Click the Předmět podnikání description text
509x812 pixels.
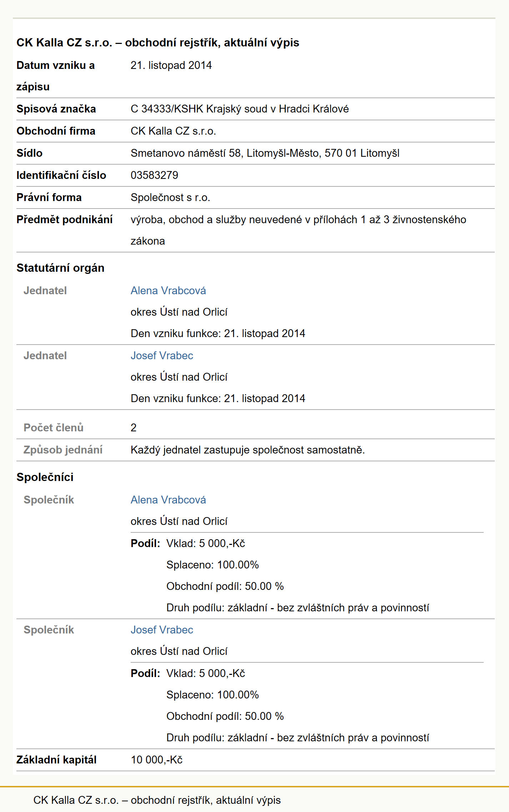tap(298, 230)
